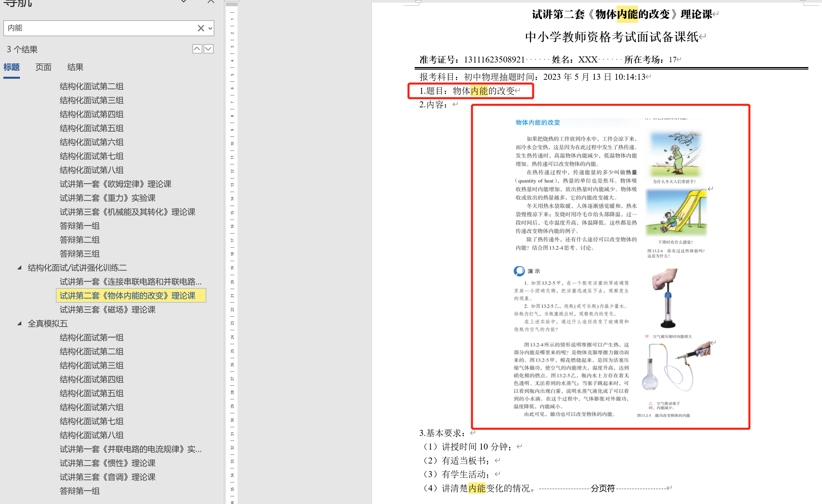
Task: Jump to 试讲第一套《欧姆定律》理论课 heading
Action: coord(115,184)
